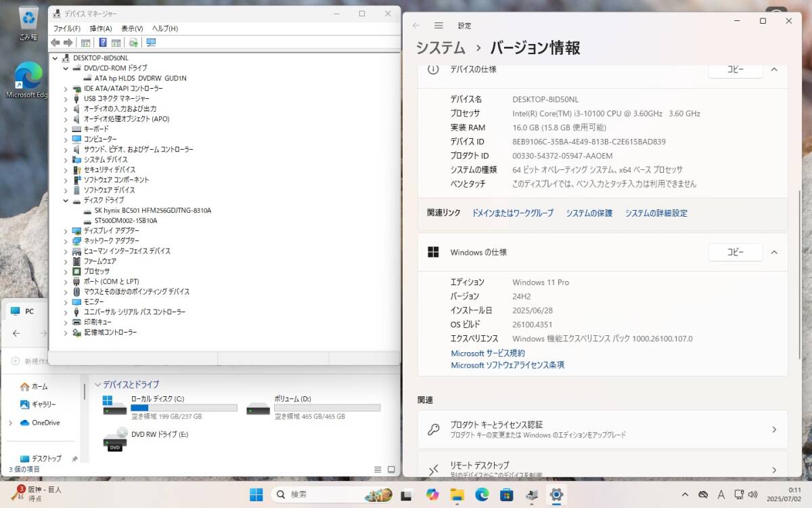
Task: Select ATA hp HLDS DVDRW GUD1N device
Action: (140, 79)
